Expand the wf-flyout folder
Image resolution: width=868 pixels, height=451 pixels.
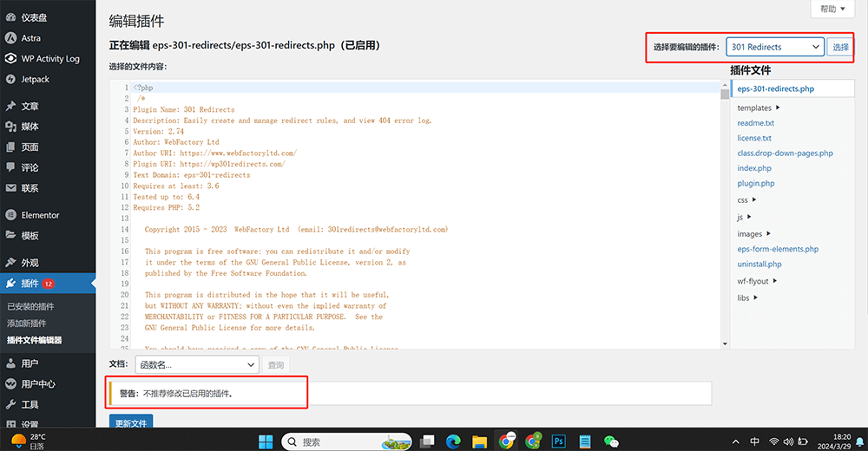coord(757,281)
